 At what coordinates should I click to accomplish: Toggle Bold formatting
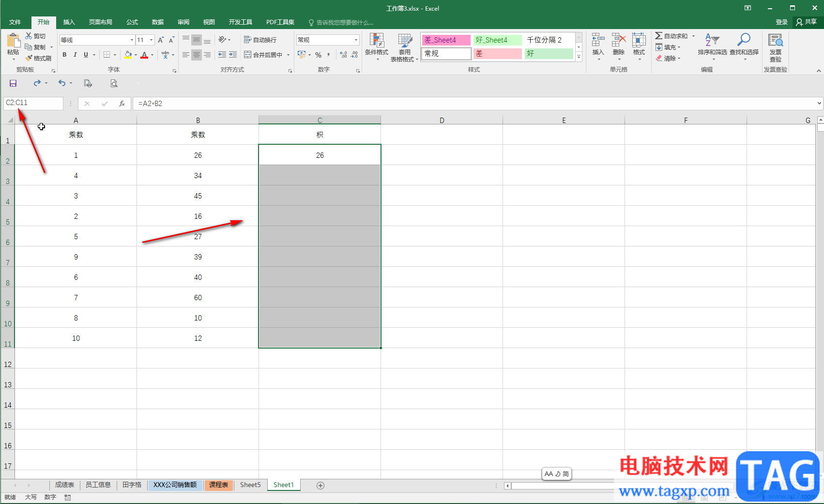point(64,55)
